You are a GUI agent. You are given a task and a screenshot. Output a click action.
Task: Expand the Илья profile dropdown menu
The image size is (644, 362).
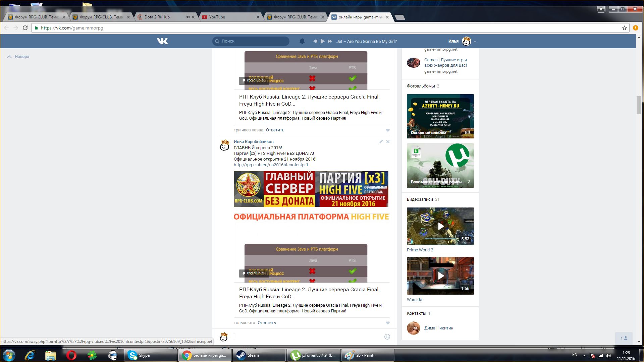[x=475, y=42]
